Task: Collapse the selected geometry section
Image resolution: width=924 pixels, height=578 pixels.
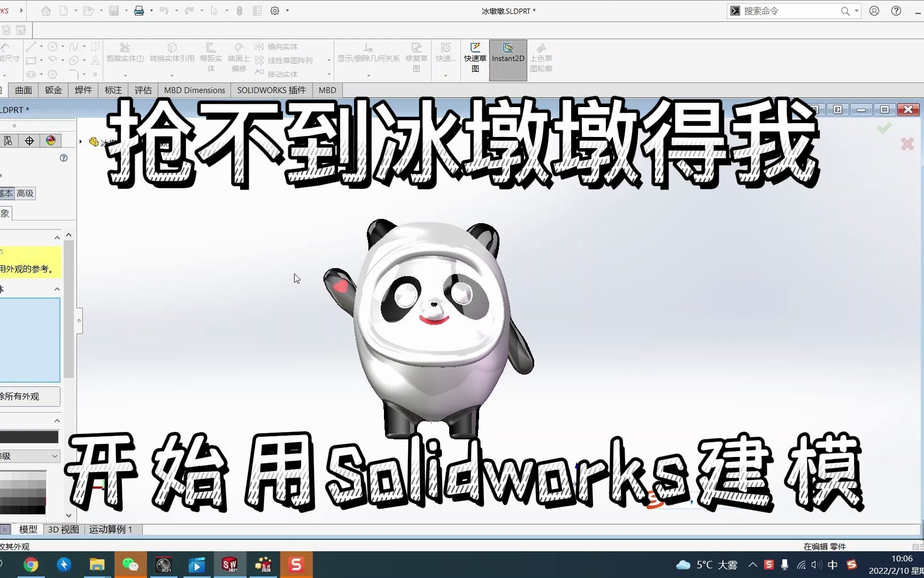Action: pyautogui.click(x=57, y=289)
